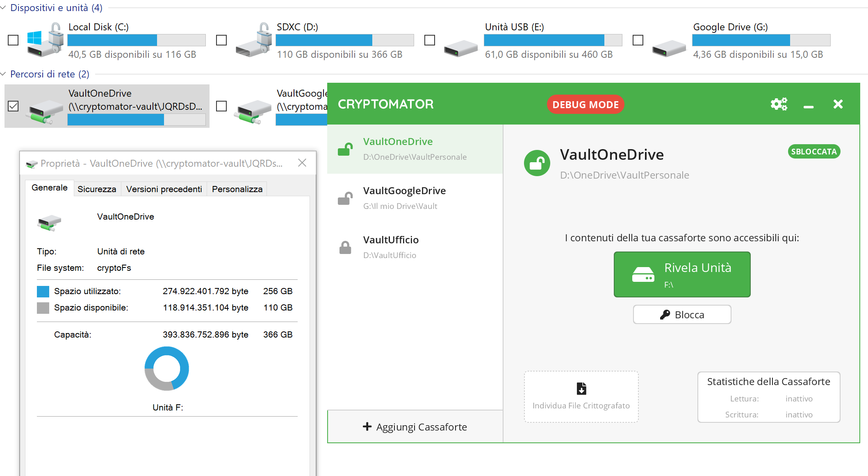Click the DEBUG MODE red badge
868x476 pixels.
[x=586, y=104]
